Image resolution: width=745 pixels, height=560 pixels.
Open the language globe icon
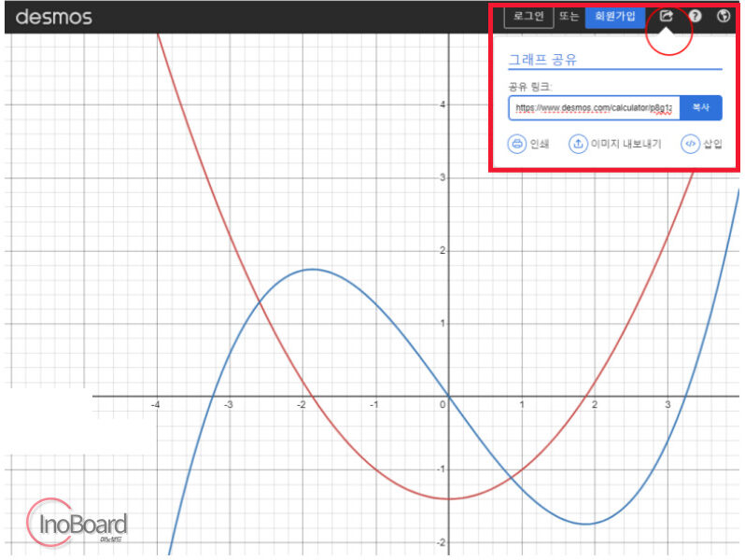click(724, 16)
